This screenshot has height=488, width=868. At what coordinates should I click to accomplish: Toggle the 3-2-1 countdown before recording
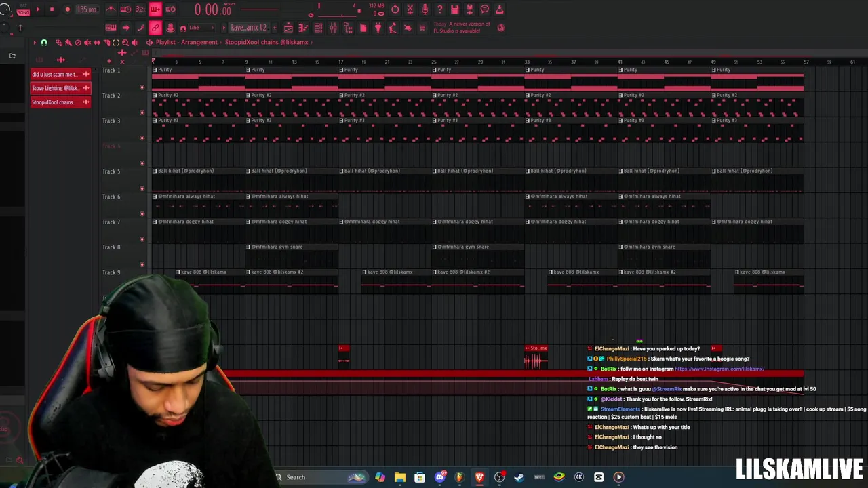(140, 9)
